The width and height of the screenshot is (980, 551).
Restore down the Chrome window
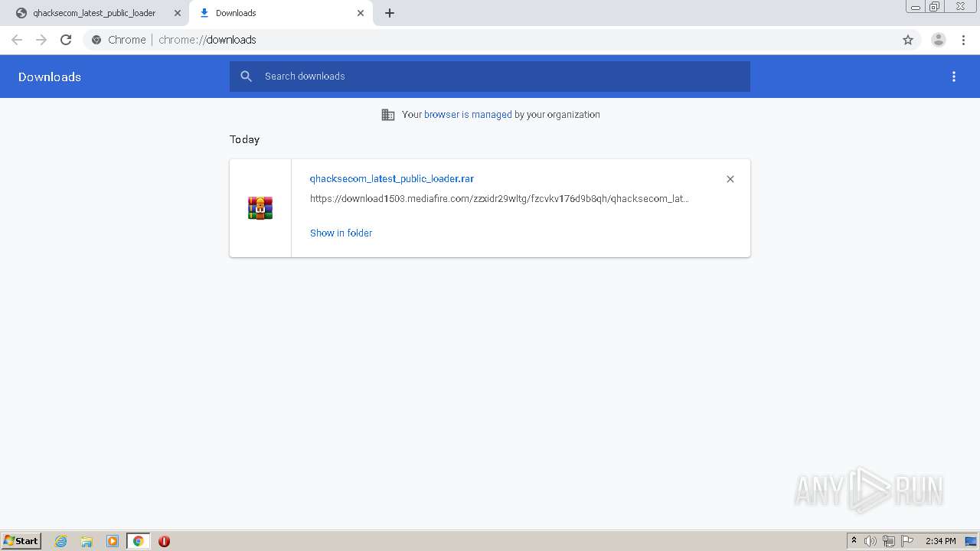935,7
